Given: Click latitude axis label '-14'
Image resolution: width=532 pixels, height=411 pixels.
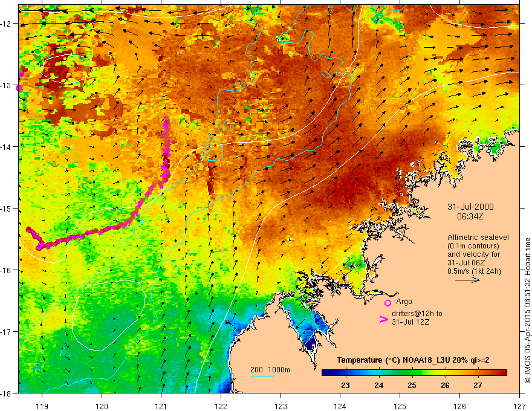Looking at the screenshot, I should 7,147.
